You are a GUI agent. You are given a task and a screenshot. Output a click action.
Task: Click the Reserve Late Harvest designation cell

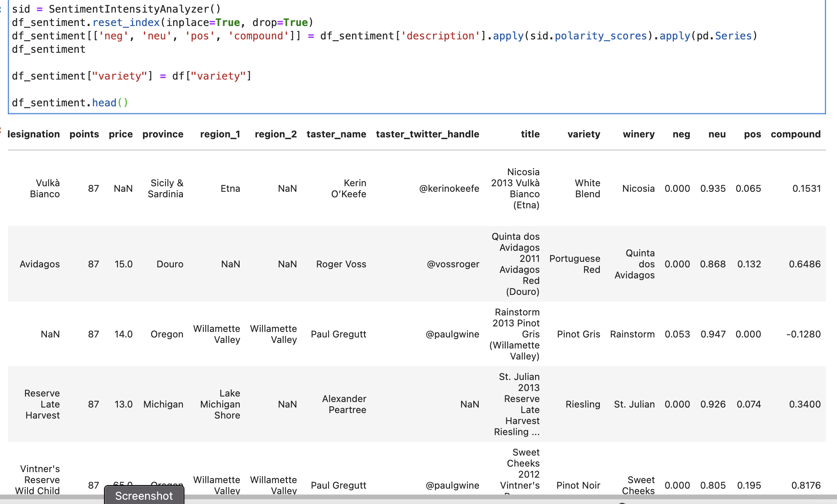[x=42, y=404]
